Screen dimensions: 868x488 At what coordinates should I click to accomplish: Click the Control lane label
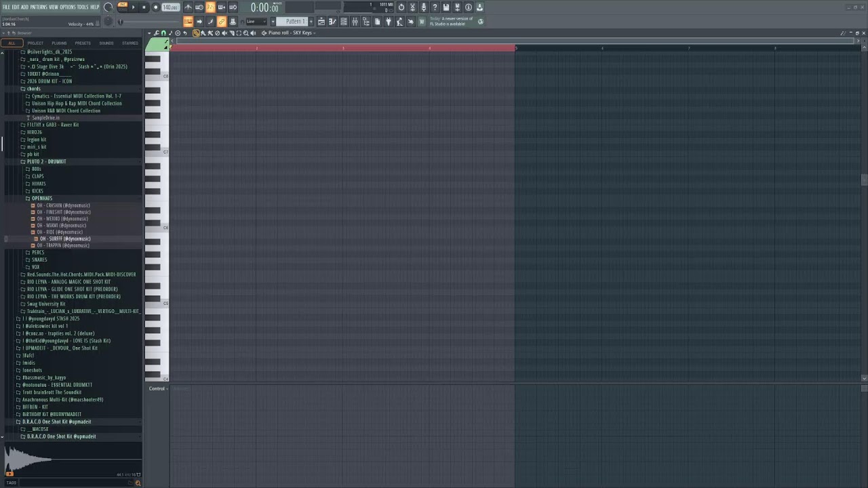[x=157, y=388]
